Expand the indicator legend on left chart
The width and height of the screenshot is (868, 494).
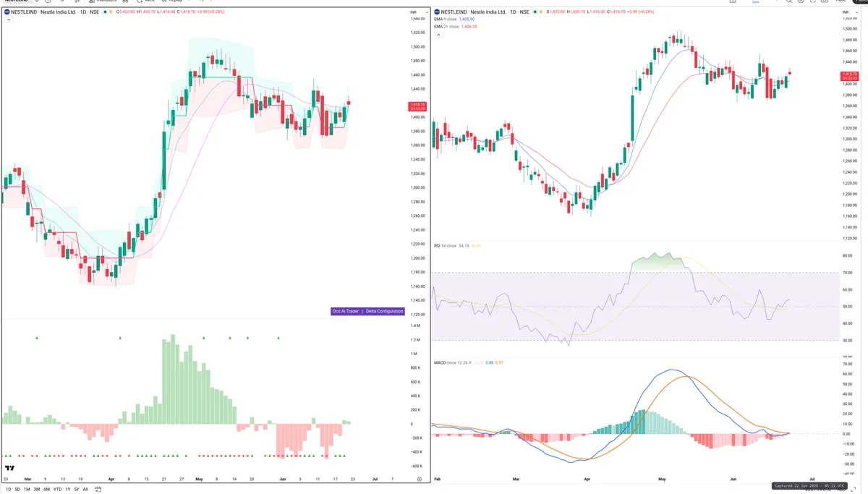coord(8,20)
